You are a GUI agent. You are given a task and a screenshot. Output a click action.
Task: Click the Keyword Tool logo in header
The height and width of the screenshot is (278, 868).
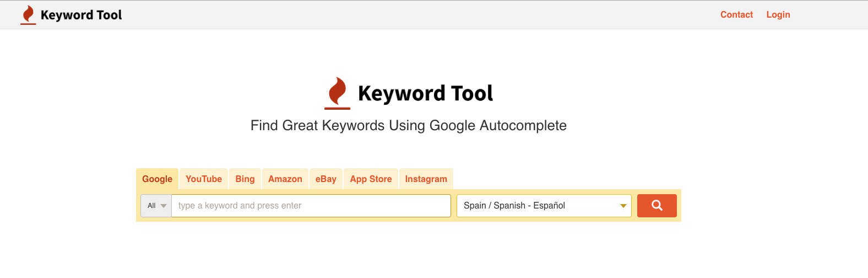(x=71, y=15)
